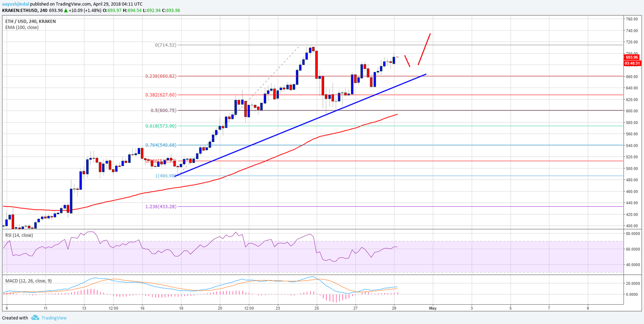Click the blue ascending trend line
The image size is (644, 324).
tap(301, 125)
